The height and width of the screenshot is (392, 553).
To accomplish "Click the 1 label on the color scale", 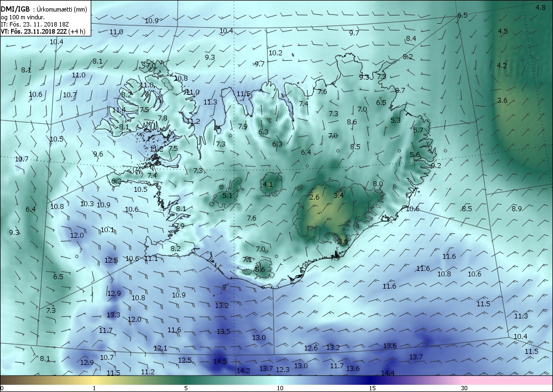I will click(94, 388).
